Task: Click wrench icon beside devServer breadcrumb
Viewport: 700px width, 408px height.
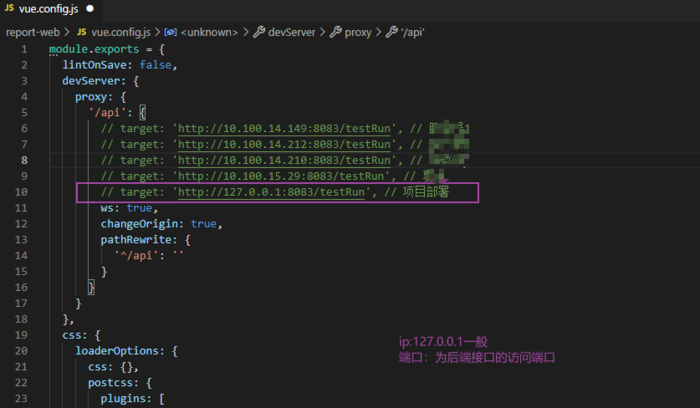Action: (259, 32)
